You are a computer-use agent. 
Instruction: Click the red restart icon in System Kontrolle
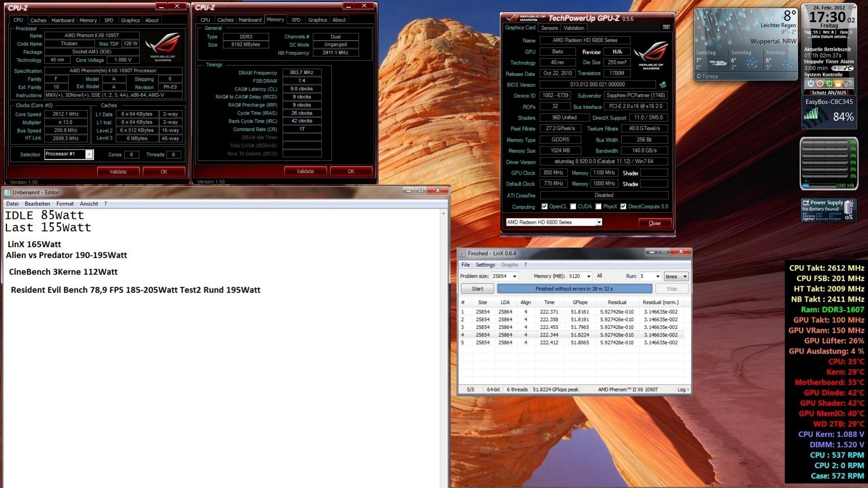pos(820,84)
